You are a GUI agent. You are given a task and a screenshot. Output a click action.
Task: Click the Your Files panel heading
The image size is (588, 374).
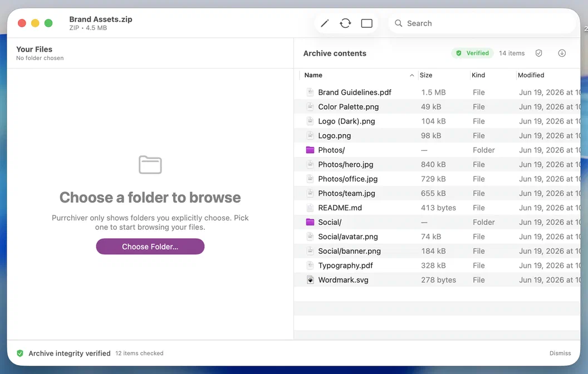pyautogui.click(x=34, y=49)
